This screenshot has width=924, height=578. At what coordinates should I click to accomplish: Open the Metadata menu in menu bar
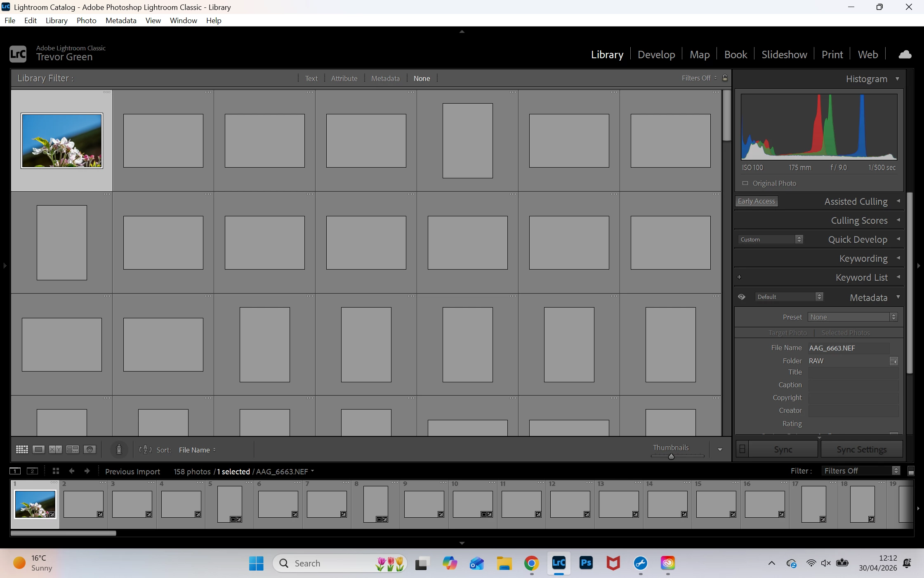click(121, 20)
